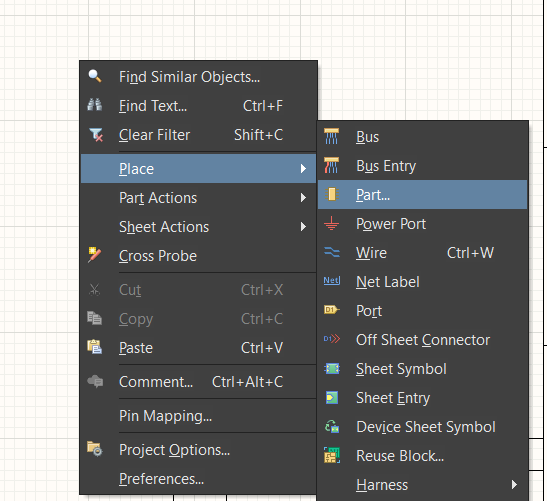Screen dimensions: 547x501
Task: Click the Shift+C shortcut text
Action: tap(258, 135)
